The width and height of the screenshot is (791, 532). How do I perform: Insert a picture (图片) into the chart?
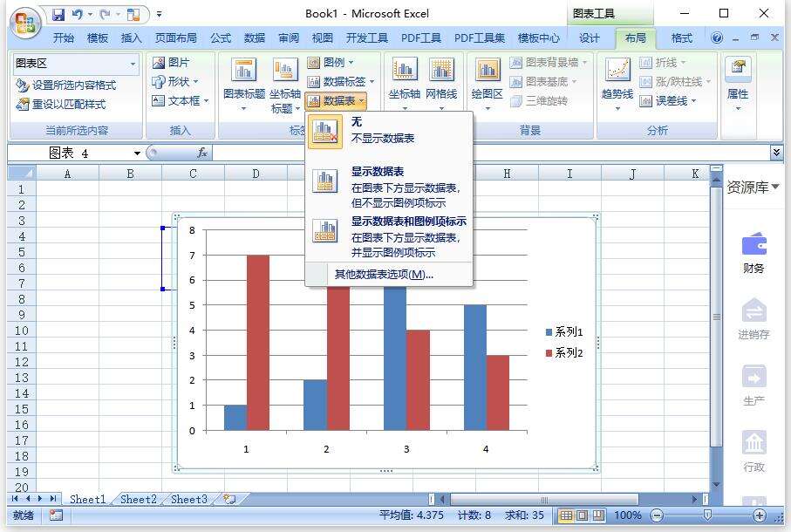coord(171,63)
